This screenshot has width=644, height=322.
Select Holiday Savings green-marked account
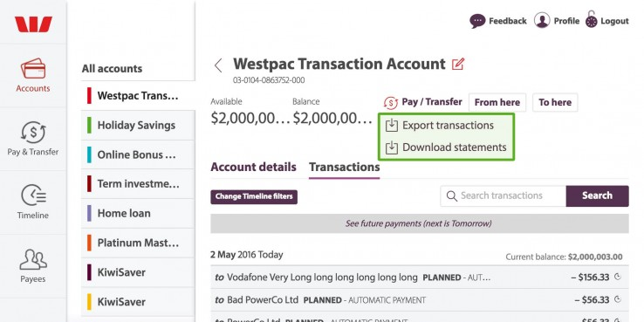pyautogui.click(x=138, y=126)
